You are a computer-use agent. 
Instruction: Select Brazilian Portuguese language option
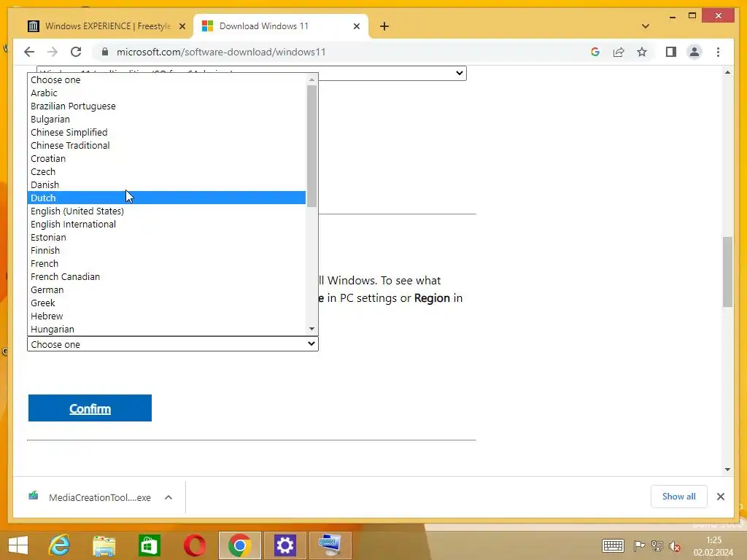166,106
